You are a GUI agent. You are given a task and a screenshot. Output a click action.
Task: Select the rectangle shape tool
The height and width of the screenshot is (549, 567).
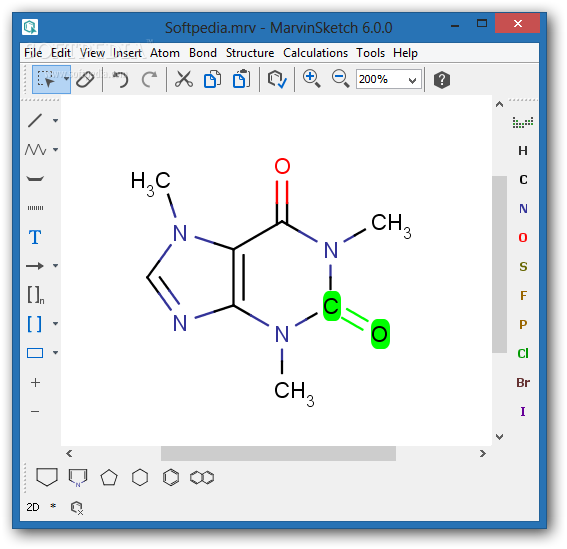(x=35, y=353)
